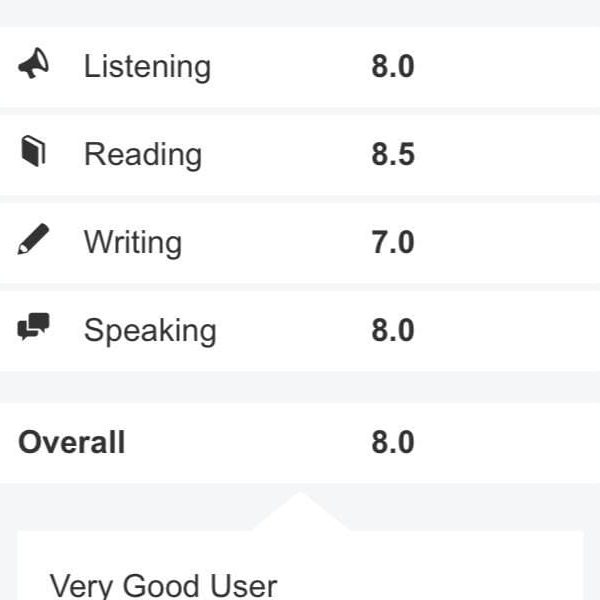Click the Overall score 8.0

pos(393,442)
